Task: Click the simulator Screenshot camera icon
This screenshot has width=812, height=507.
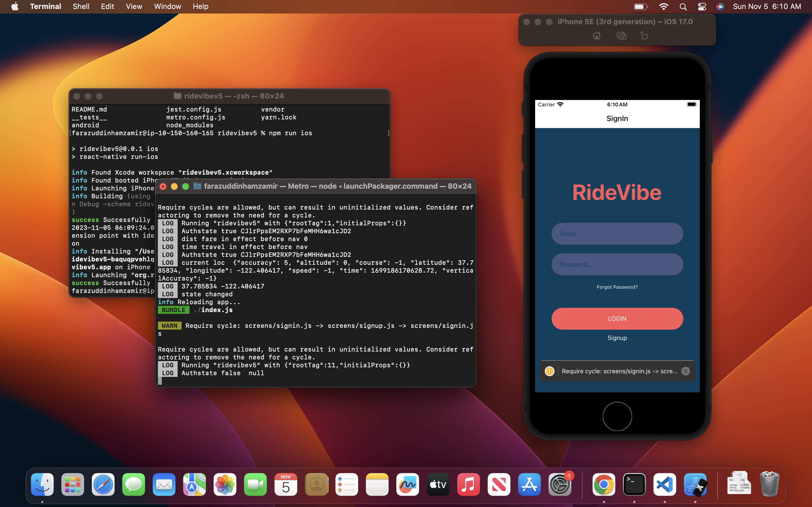Action: pos(621,35)
